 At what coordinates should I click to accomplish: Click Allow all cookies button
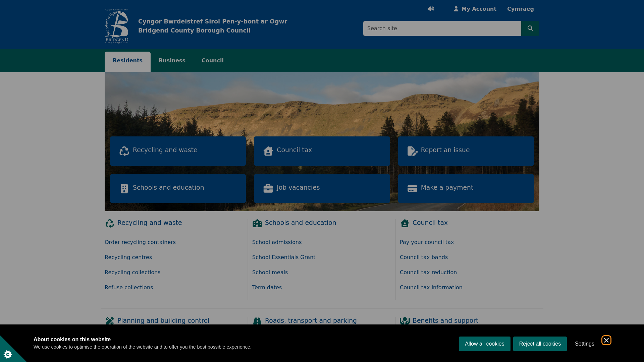pos(484,344)
